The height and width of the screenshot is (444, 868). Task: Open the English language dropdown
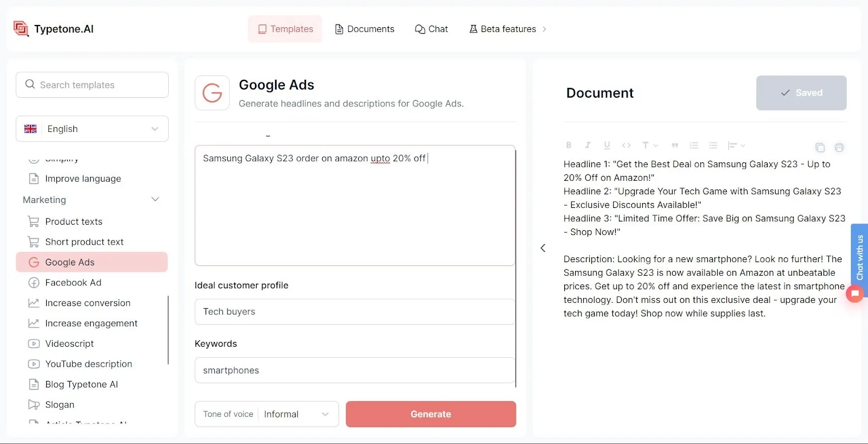point(92,129)
